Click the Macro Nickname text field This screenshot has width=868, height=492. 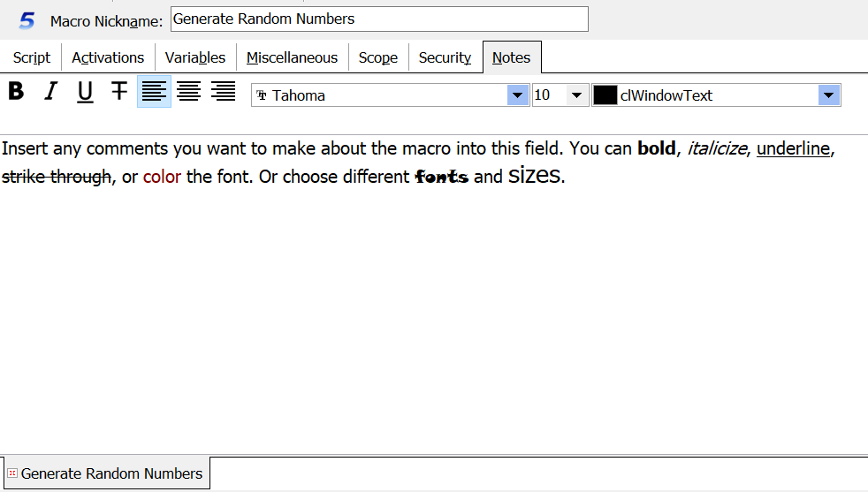pos(378,19)
